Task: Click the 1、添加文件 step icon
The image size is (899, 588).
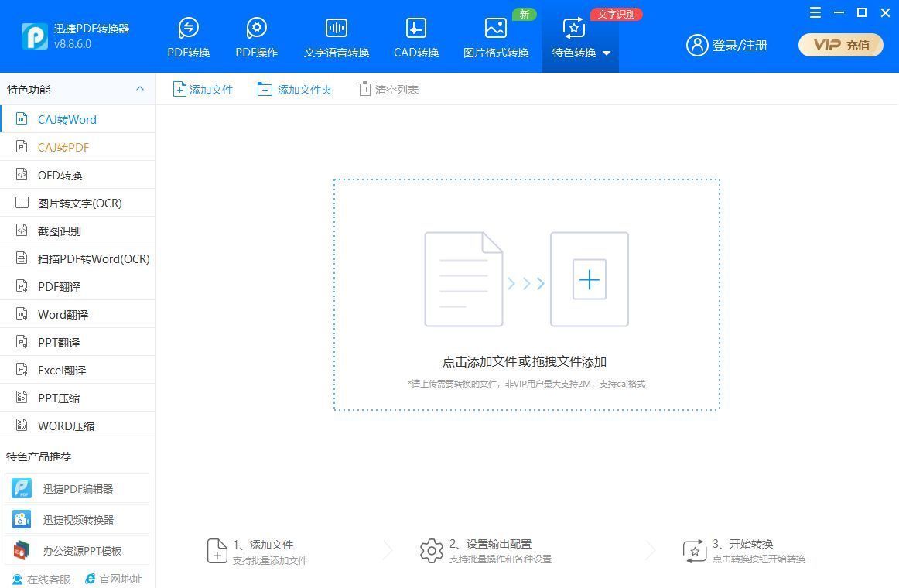Action: [x=217, y=551]
